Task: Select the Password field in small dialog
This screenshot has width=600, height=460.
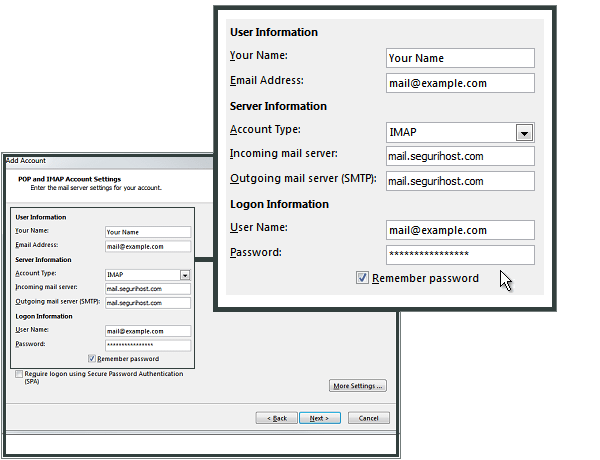Action: 147,344
